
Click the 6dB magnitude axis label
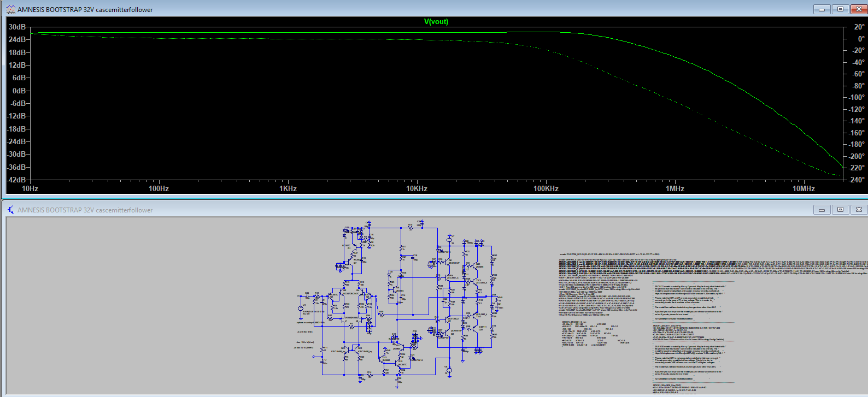(19, 78)
